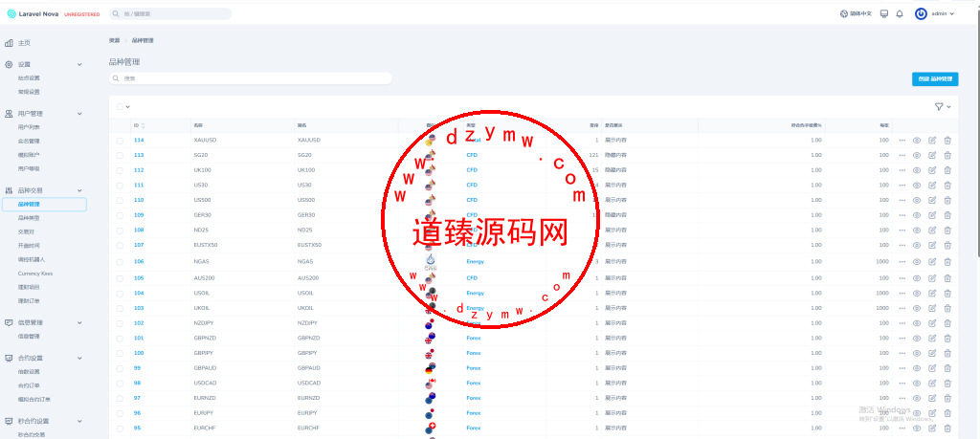Delete the GBPJPY row
Screen dimensions: 980x439
947,353
